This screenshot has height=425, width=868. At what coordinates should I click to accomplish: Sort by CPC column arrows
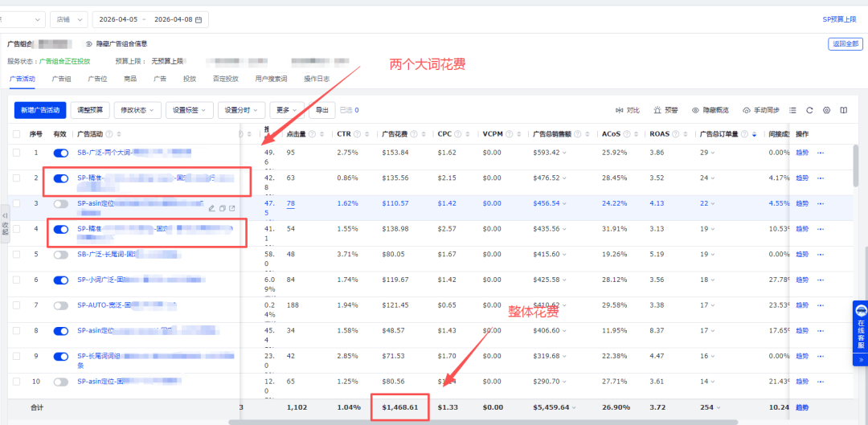469,134
